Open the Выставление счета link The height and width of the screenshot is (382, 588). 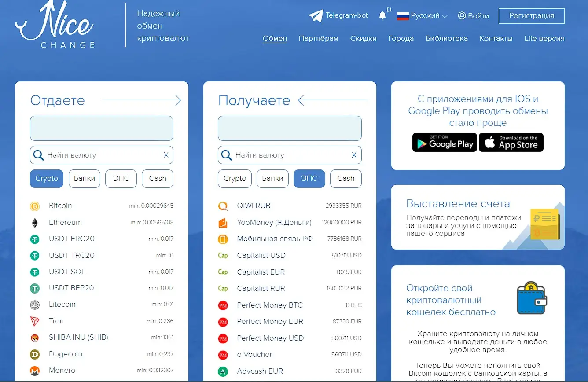click(458, 204)
